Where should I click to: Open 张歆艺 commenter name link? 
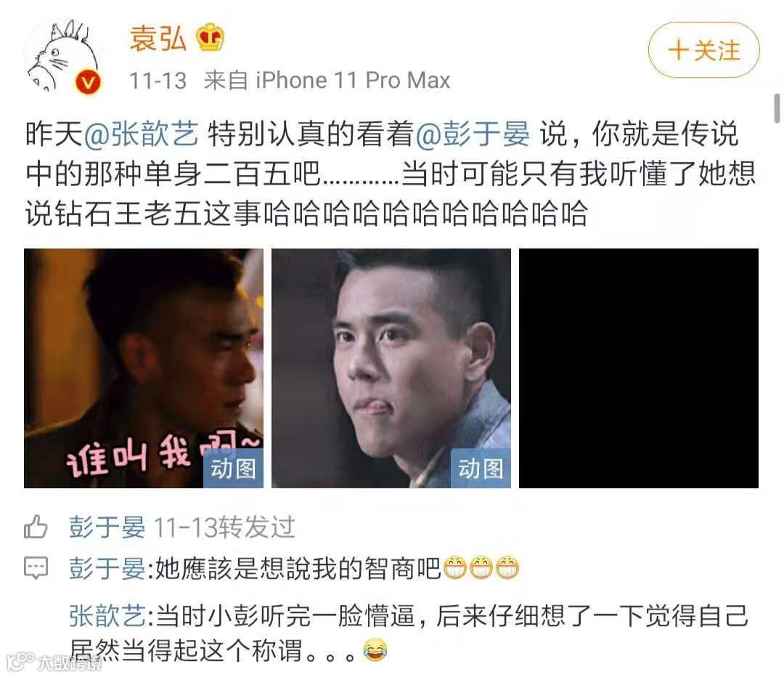tap(107, 615)
